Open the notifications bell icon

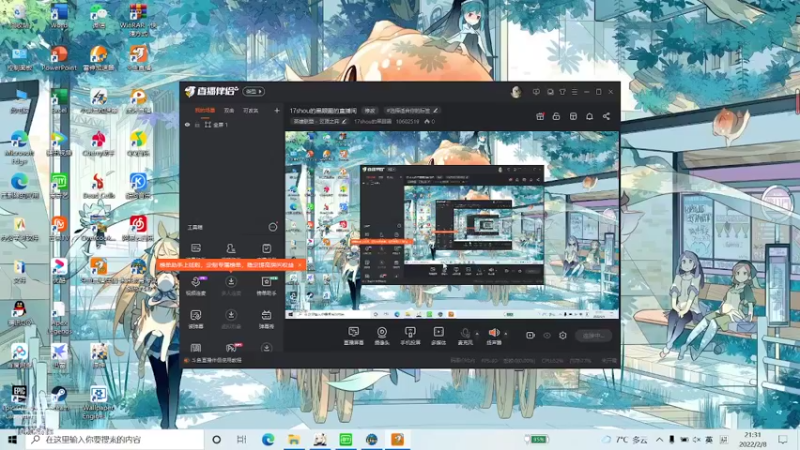(589, 116)
